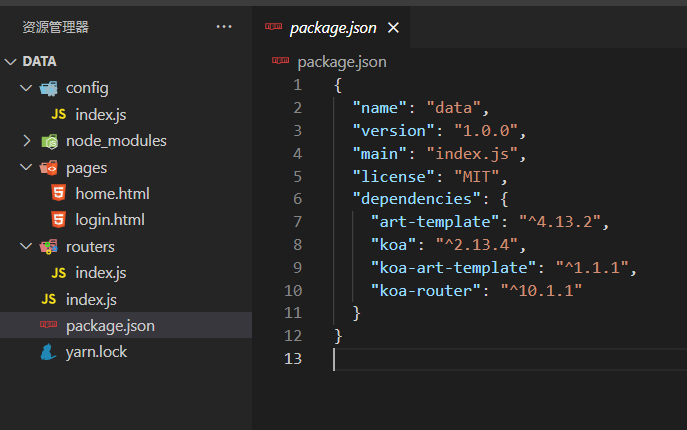Collapse the DATA root folder
Screen dimensions: 687x430
tap(11, 62)
